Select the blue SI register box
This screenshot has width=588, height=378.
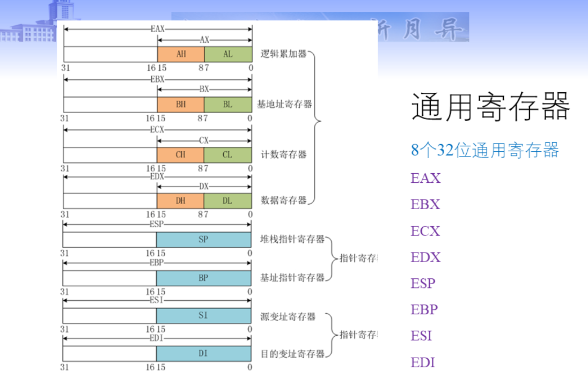(203, 316)
